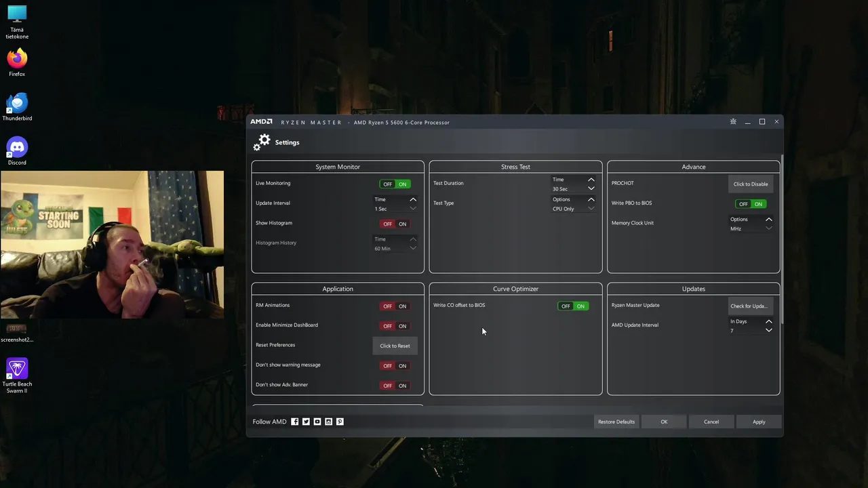Viewport: 868px width, 488px height.
Task: Change Test Type with up arrow
Action: point(591,199)
